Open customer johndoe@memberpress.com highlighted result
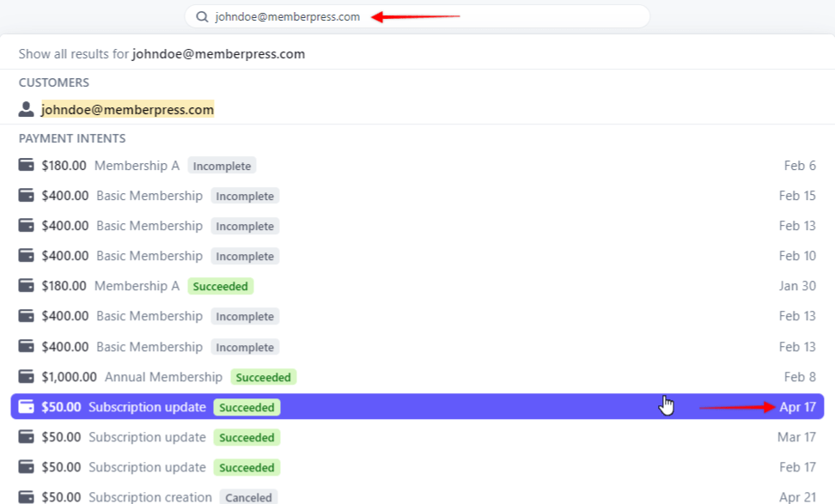 [x=128, y=109]
